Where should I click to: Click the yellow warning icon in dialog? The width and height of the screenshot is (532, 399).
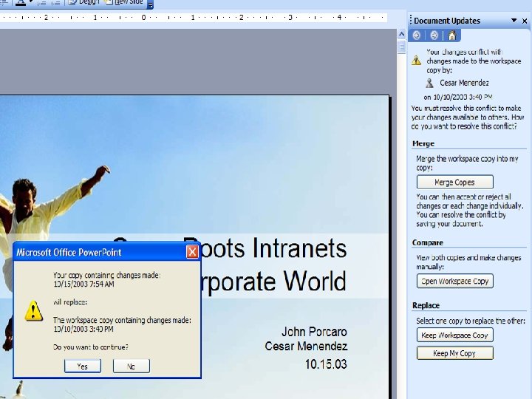33,311
